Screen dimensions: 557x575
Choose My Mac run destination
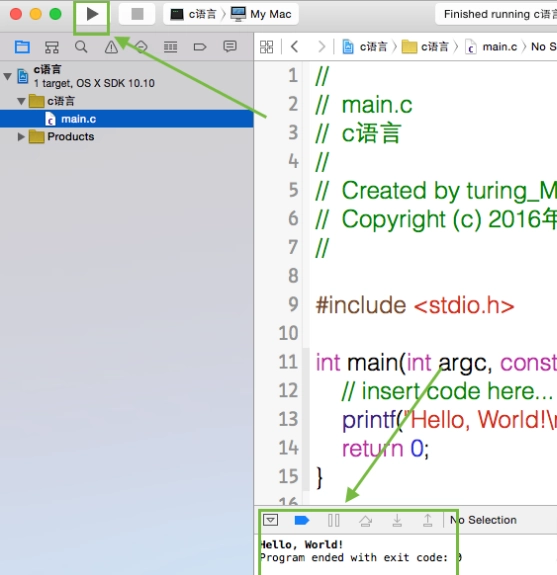[x=261, y=14]
